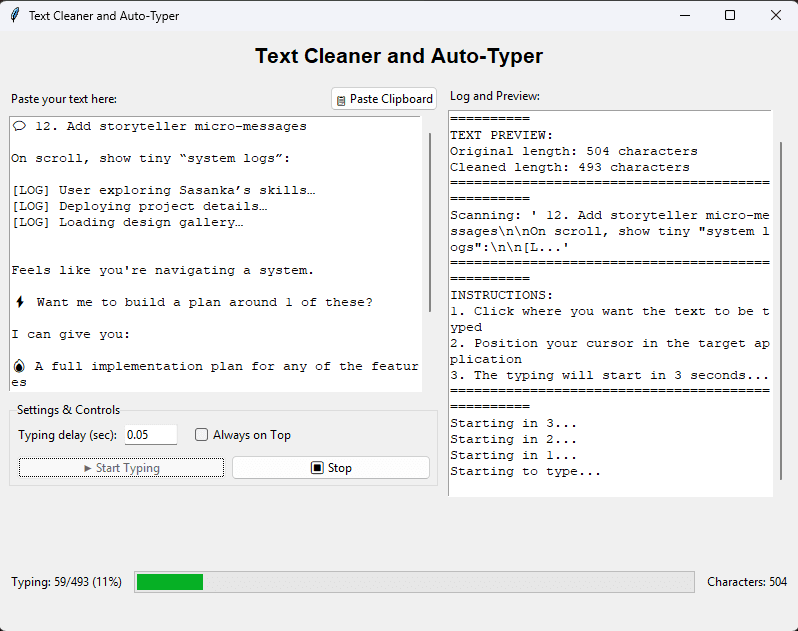Image resolution: width=798 pixels, height=631 pixels.
Task: Close the Text Cleaner and Auto-Typer window
Action: point(776,15)
